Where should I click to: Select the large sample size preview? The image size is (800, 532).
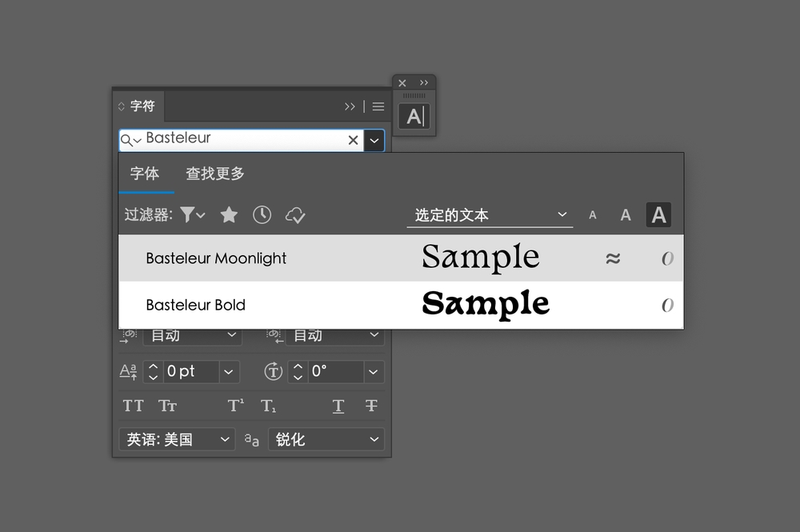[x=658, y=214]
